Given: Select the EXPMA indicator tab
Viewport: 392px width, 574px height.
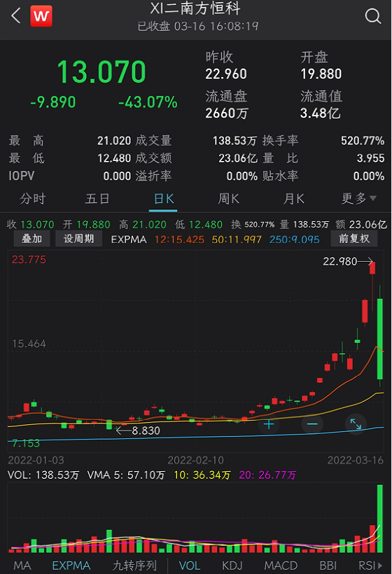Looking at the screenshot, I should [x=71, y=566].
